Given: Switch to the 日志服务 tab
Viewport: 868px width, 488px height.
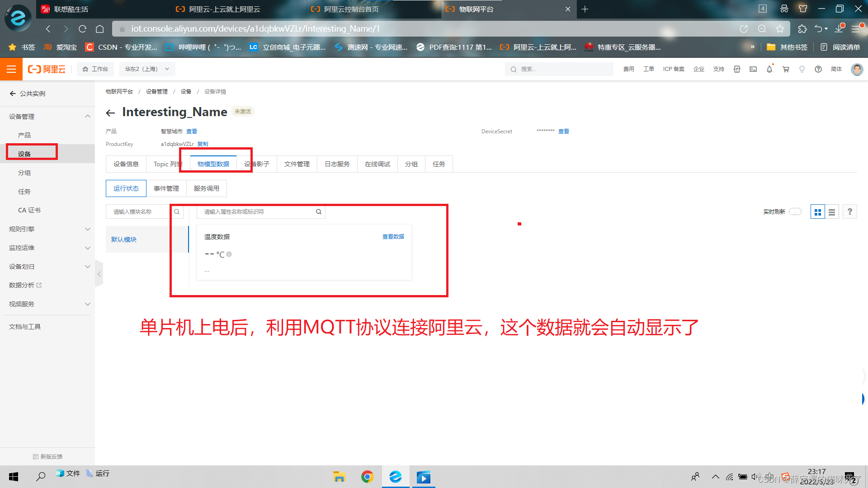Looking at the screenshot, I should pyautogui.click(x=337, y=164).
